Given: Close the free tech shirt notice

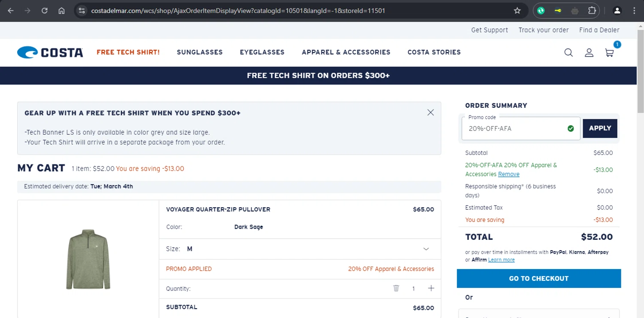Looking at the screenshot, I should tap(431, 112).
